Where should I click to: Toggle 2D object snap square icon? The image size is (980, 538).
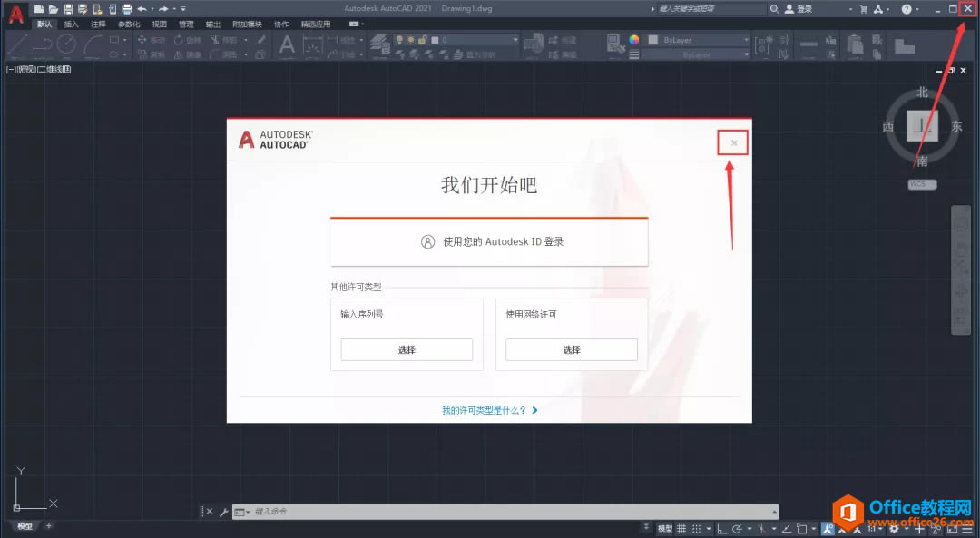point(802,529)
